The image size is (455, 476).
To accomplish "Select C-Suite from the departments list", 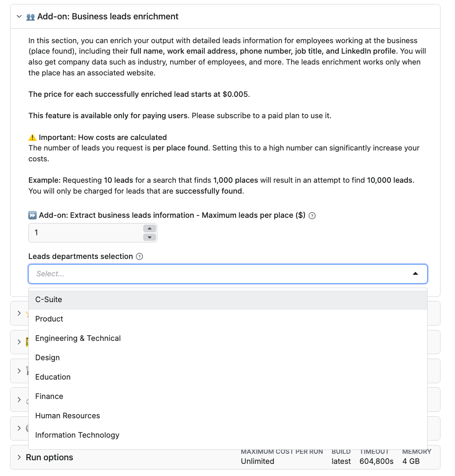I will pos(48,299).
